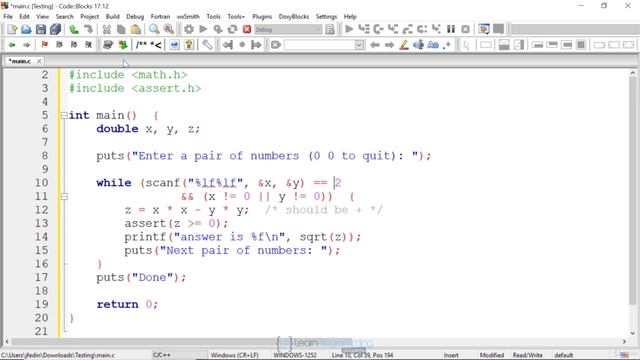The height and width of the screenshot is (360, 640).
Task: Open the View menu
Action: 42,17
